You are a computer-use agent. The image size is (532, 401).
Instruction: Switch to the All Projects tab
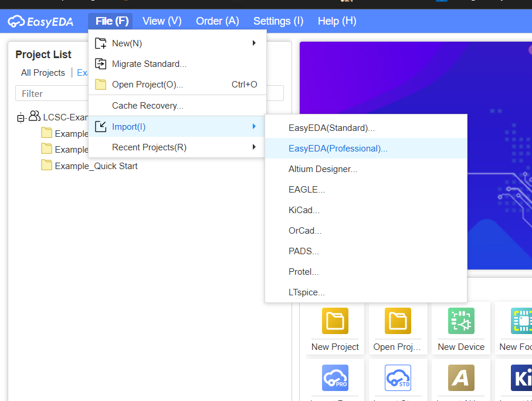click(43, 73)
